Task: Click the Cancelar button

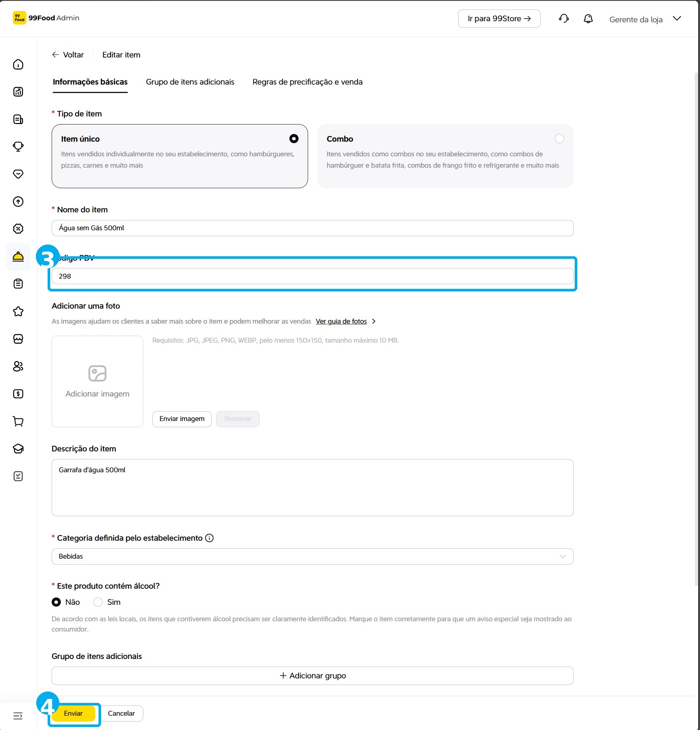Action: (x=122, y=713)
